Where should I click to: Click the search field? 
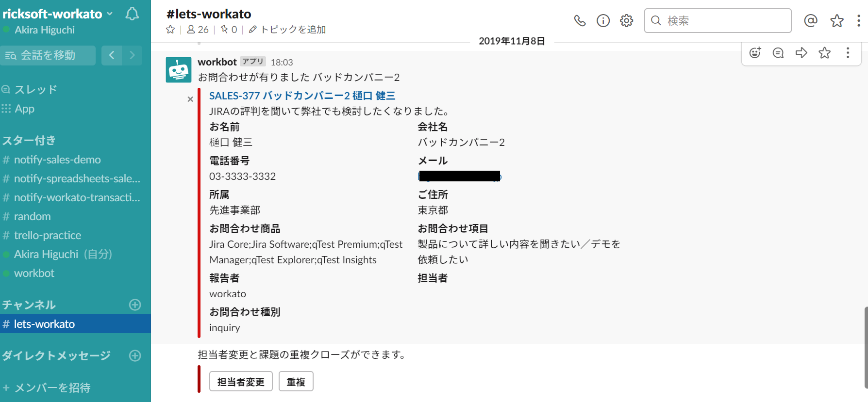pos(718,20)
